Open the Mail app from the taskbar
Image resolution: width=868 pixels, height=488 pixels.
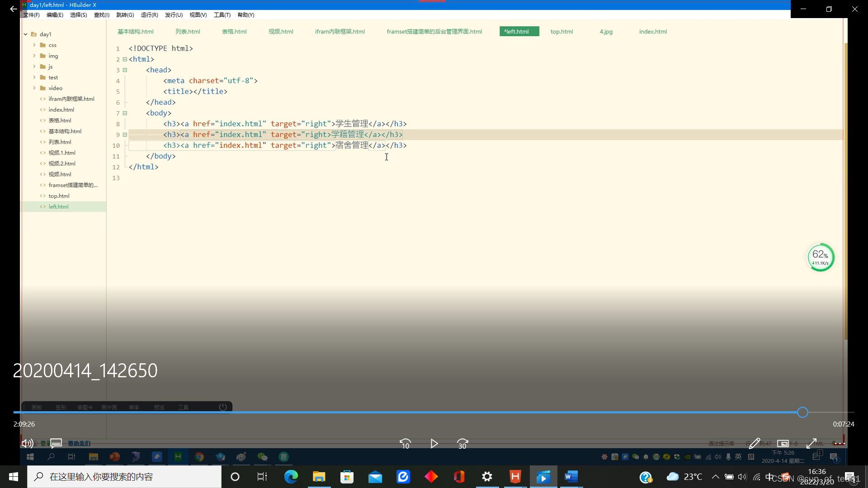[375, 477]
